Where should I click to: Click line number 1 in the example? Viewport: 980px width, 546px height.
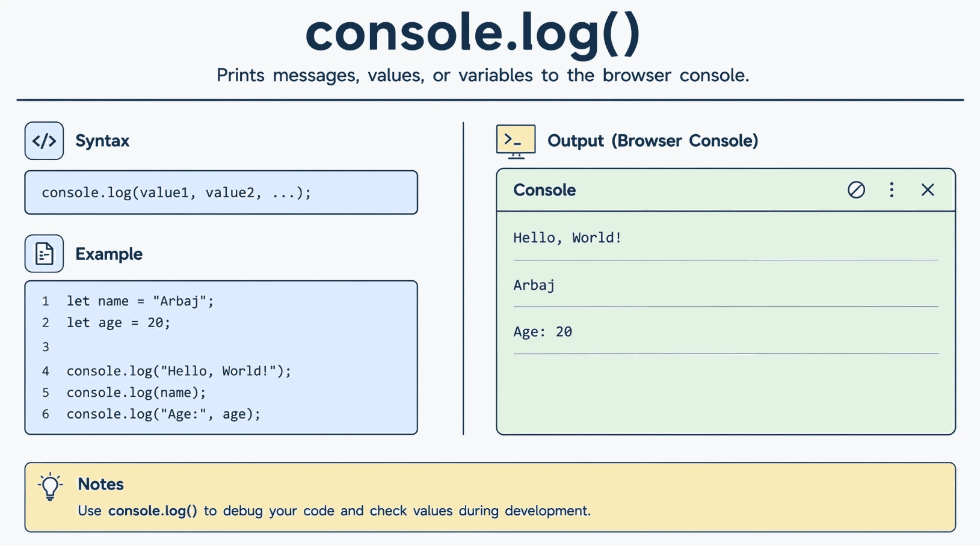tap(45, 301)
